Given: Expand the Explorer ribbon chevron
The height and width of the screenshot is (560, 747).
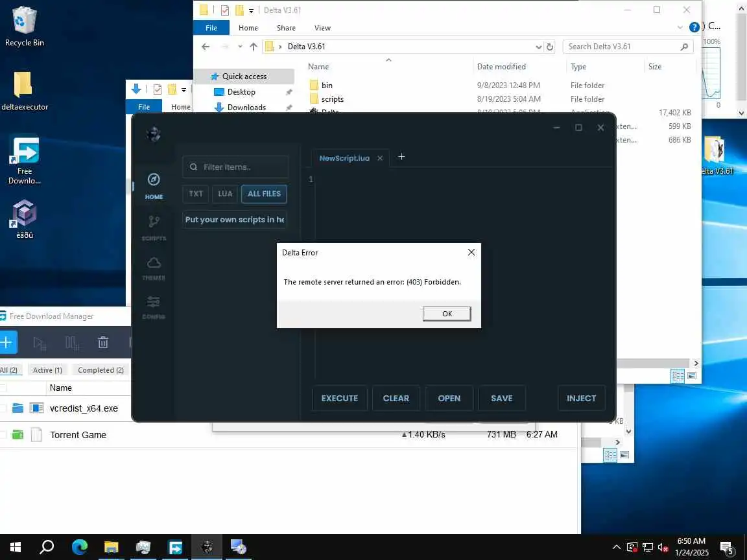Looking at the screenshot, I should [x=680, y=28].
